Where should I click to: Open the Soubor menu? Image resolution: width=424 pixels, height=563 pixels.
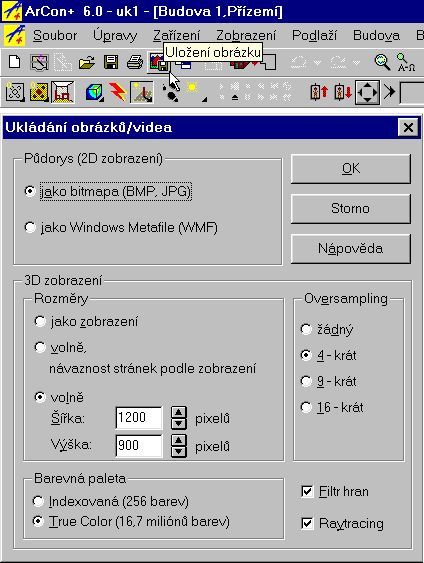(x=55, y=35)
